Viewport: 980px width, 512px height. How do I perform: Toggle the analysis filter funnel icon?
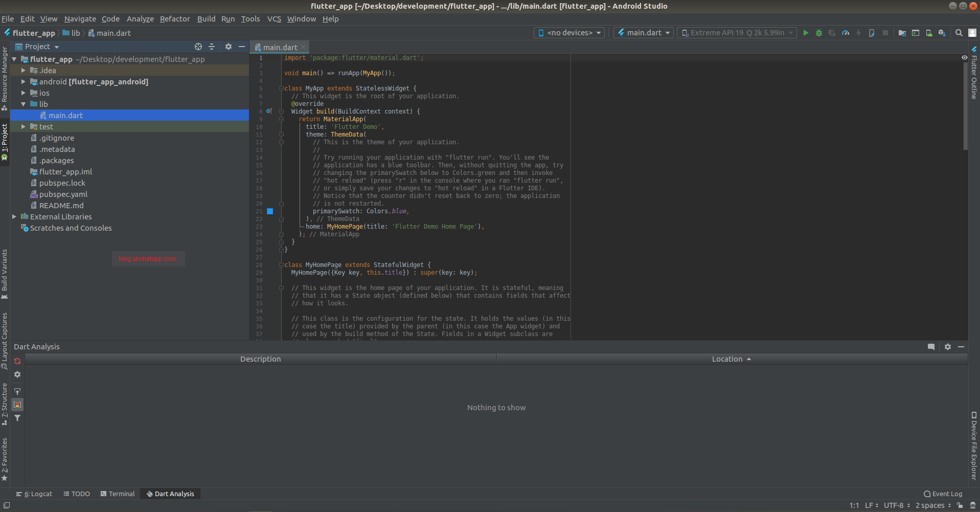17,418
